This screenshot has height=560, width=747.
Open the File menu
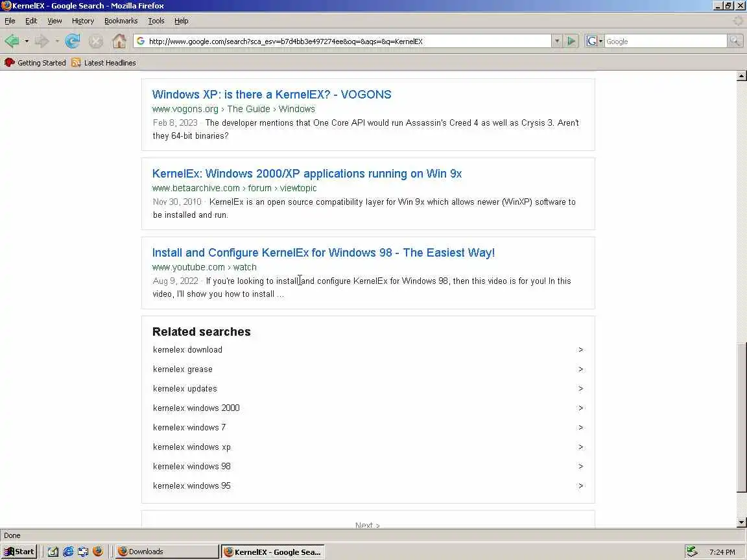pos(10,21)
